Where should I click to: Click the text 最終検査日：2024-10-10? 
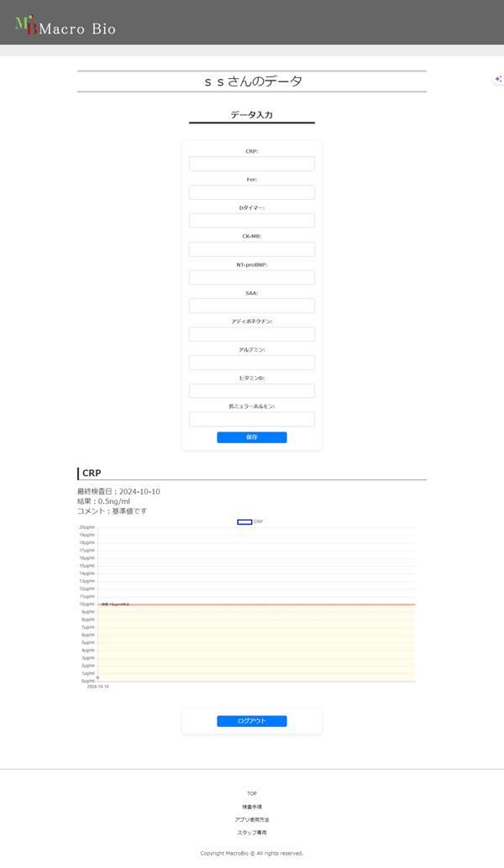[118, 492]
